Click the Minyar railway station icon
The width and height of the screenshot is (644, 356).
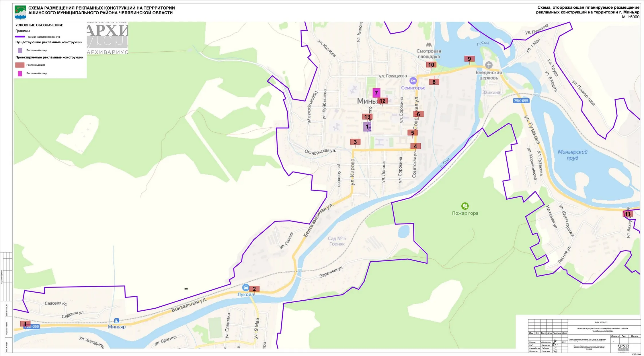[116, 321]
